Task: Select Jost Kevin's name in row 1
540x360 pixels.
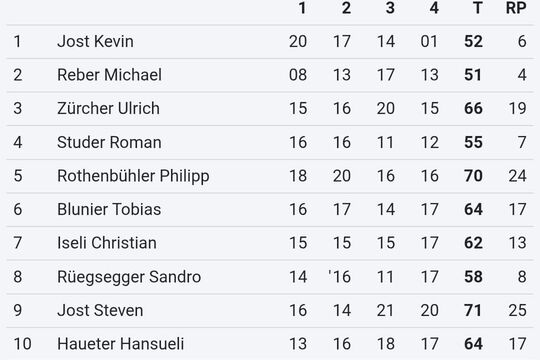Action: (x=95, y=41)
